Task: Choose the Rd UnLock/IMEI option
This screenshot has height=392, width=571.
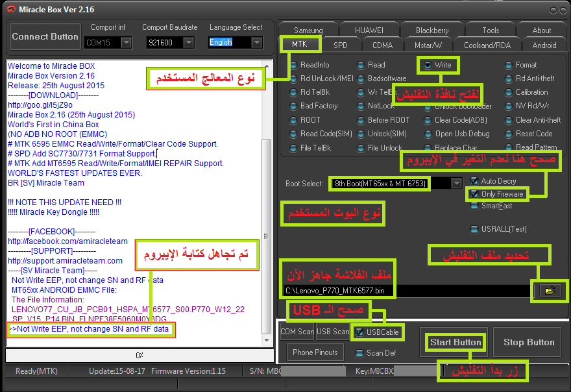Action: pos(293,79)
